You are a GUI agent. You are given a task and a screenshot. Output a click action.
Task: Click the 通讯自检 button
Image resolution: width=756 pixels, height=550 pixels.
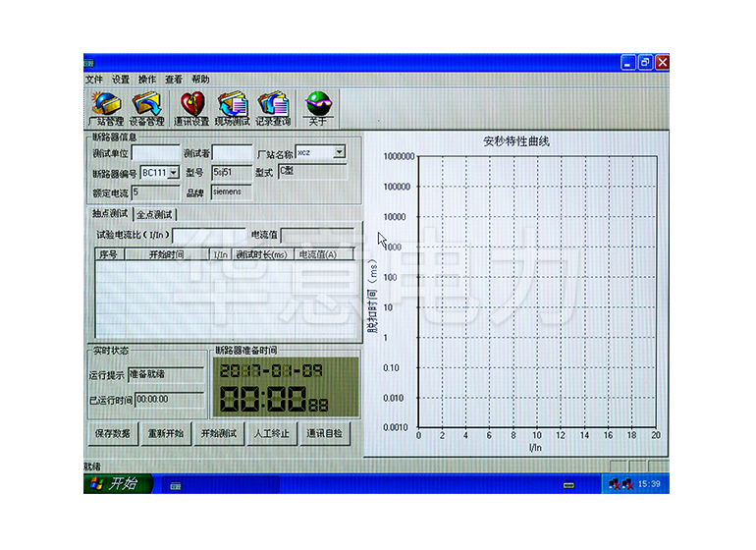coord(324,433)
